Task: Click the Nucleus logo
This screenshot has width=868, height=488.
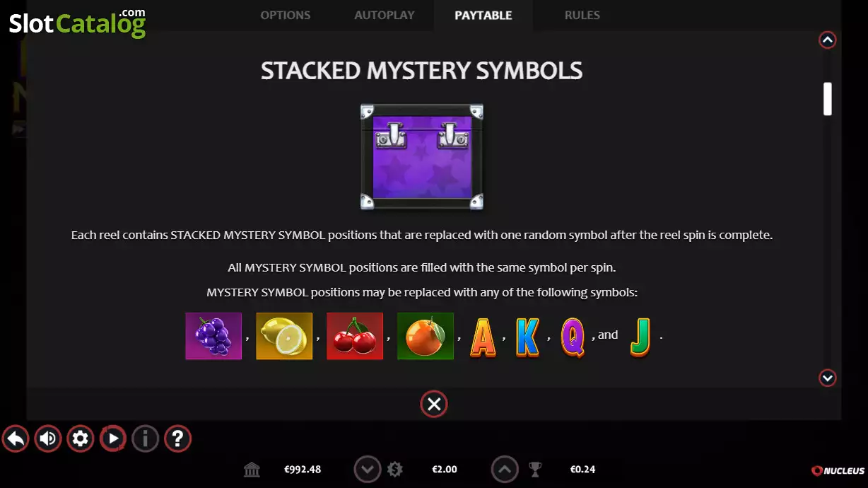Action: tap(838, 470)
